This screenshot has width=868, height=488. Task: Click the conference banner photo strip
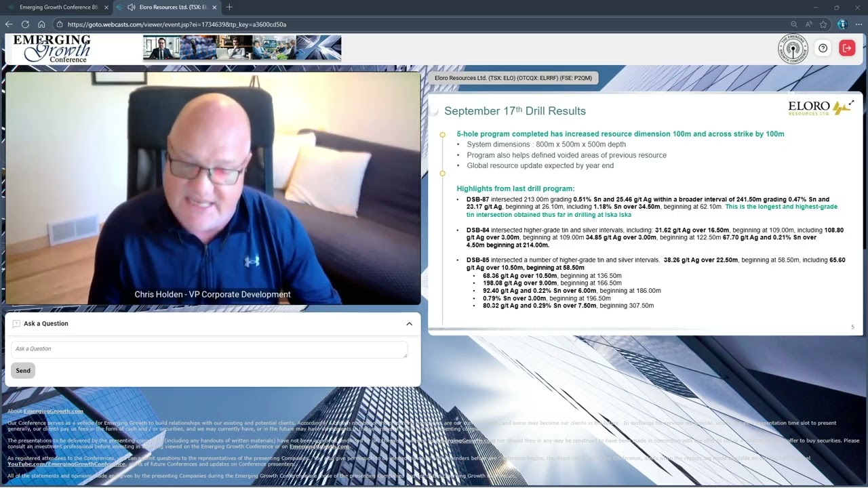242,47
